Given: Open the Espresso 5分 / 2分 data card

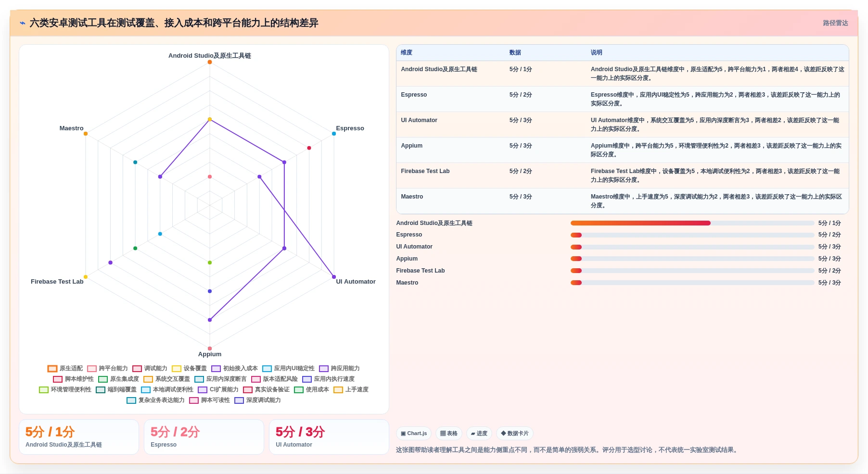Looking at the screenshot, I should tap(204, 437).
